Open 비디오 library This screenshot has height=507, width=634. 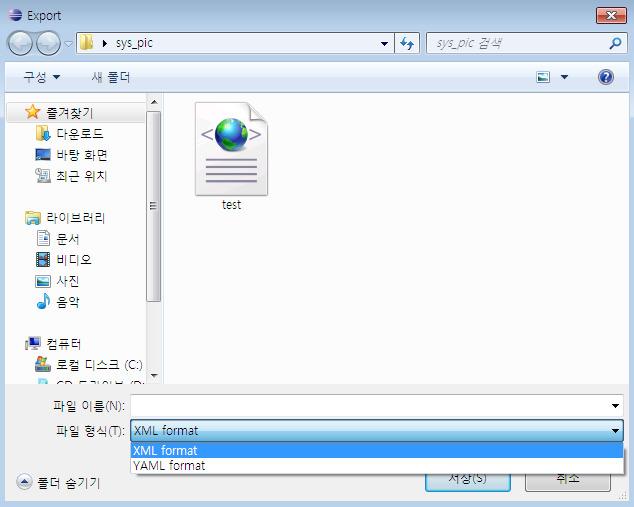74,260
